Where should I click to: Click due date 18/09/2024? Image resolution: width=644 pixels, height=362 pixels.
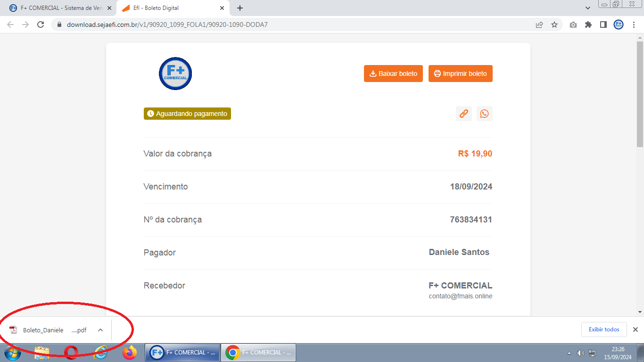coord(471,187)
